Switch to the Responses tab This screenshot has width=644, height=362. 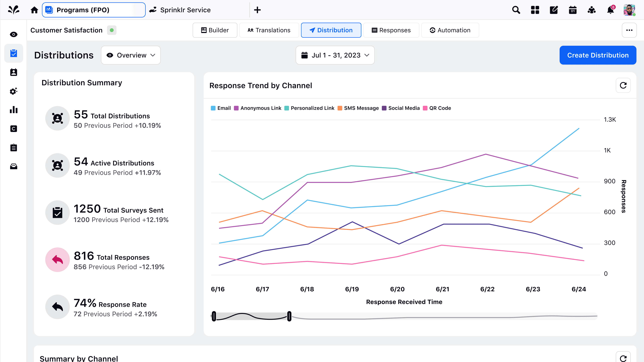(391, 30)
